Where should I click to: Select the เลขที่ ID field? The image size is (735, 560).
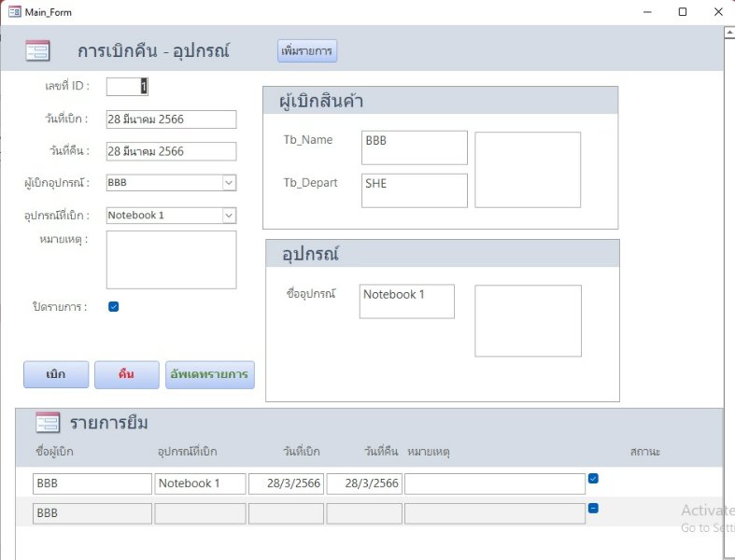(x=126, y=87)
